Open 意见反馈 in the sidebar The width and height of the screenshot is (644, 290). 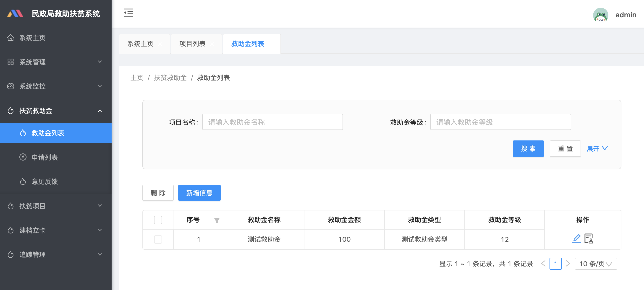(x=56, y=181)
